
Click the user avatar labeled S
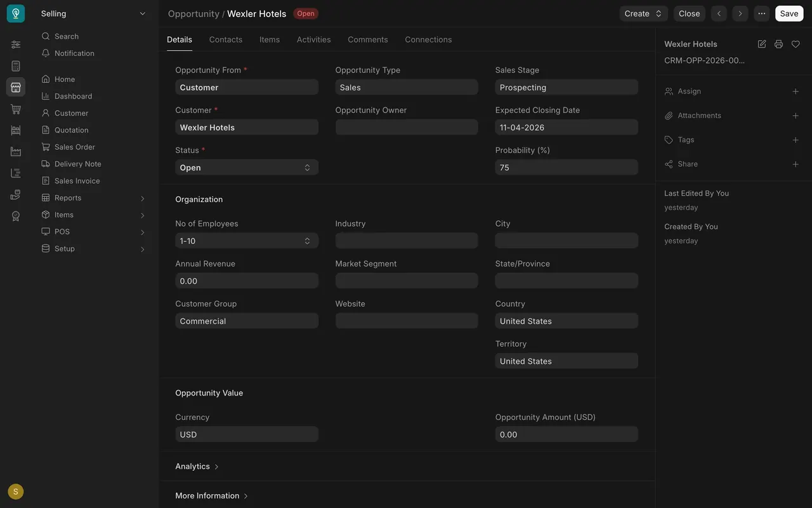tap(16, 491)
